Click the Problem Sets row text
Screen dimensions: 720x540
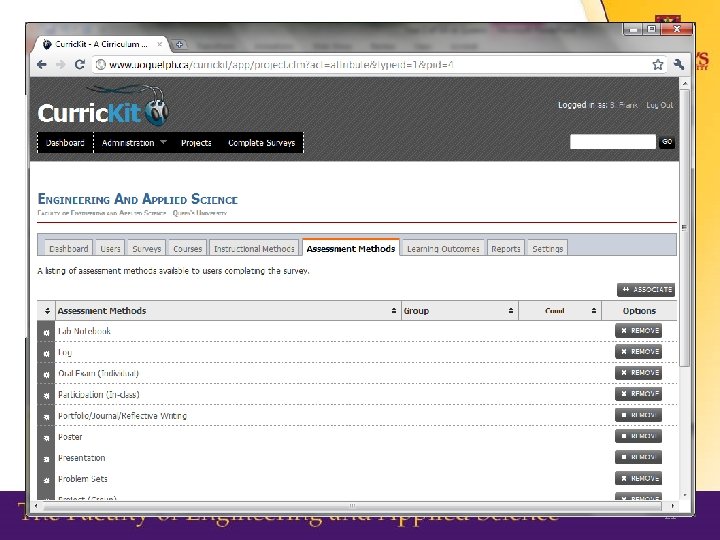click(83, 479)
